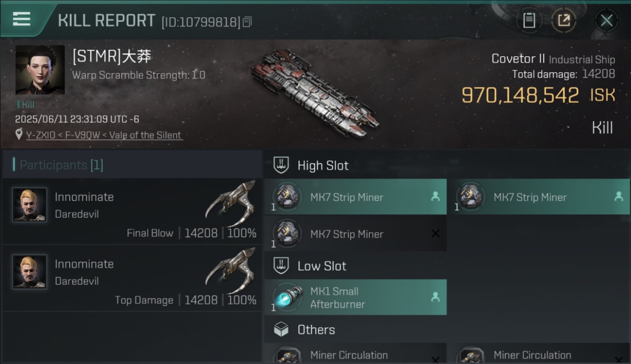
Task: Open the hamburger menu icon
Action: tap(21, 19)
